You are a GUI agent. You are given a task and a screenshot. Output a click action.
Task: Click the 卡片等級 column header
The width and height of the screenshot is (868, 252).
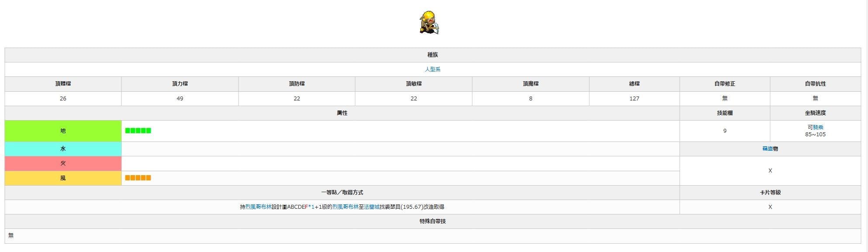[x=770, y=193]
